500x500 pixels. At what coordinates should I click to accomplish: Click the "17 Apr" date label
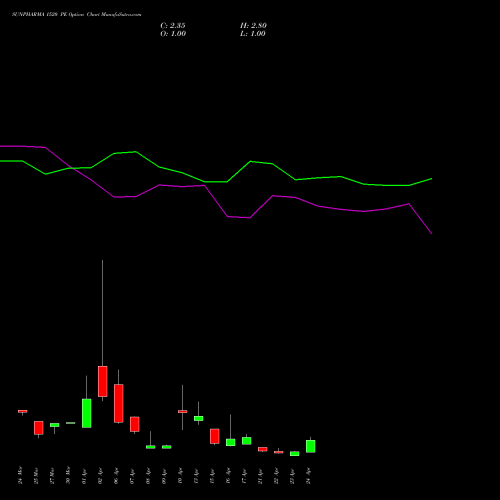244,476
